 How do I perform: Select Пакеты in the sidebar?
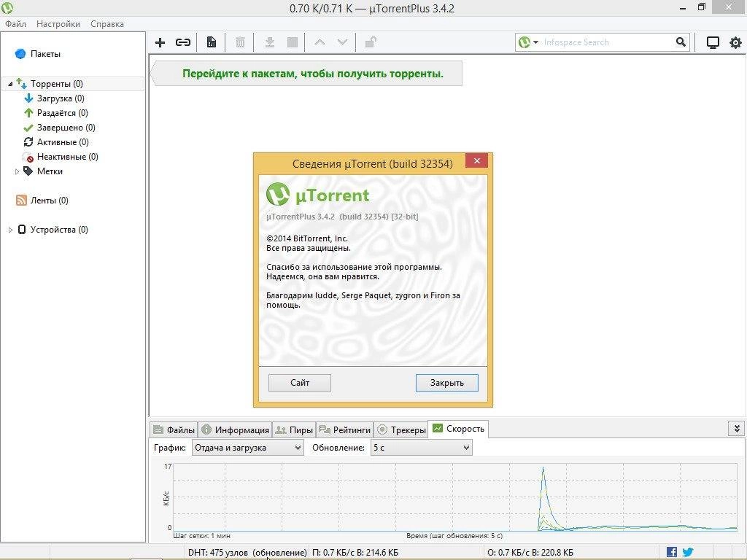pyautogui.click(x=45, y=54)
